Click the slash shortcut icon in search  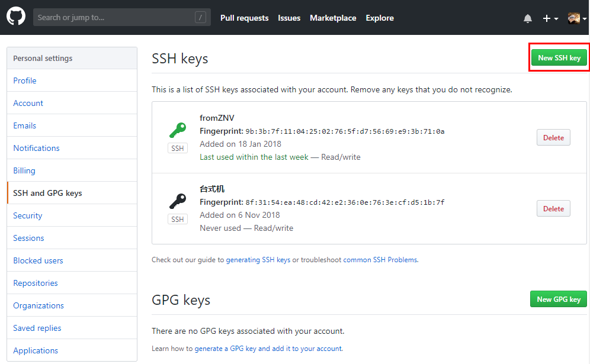coord(200,17)
